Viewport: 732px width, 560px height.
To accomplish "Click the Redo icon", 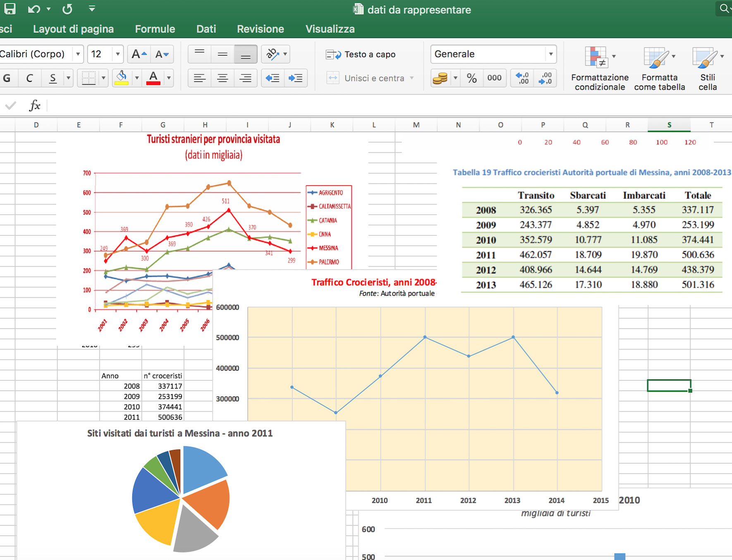I will pos(67,9).
